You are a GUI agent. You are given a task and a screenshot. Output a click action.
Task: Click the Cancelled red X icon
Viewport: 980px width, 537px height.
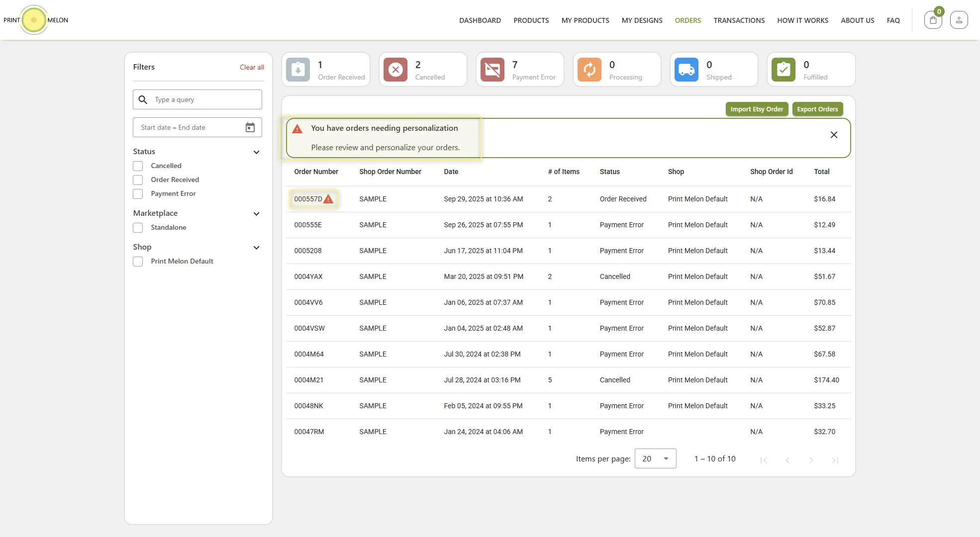coord(395,70)
